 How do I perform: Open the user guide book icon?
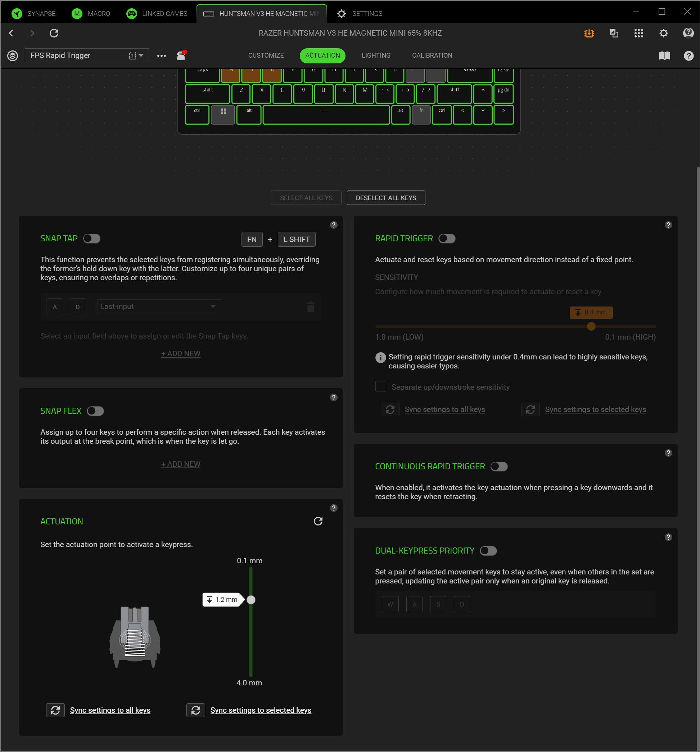tap(664, 55)
